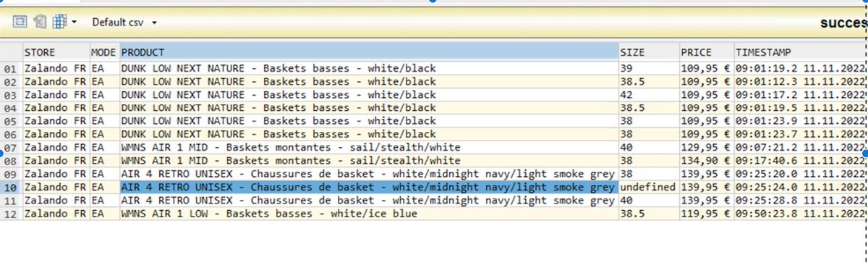Select row number 02
Image resolution: width=868 pixels, height=263 pixels.
(x=11, y=81)
